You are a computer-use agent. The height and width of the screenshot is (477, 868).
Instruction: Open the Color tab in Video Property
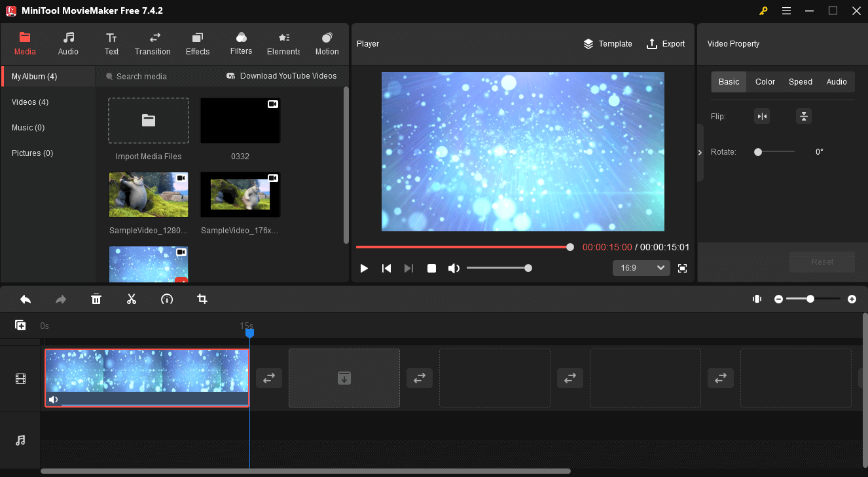pyautogui.click(x=765, y=82)
